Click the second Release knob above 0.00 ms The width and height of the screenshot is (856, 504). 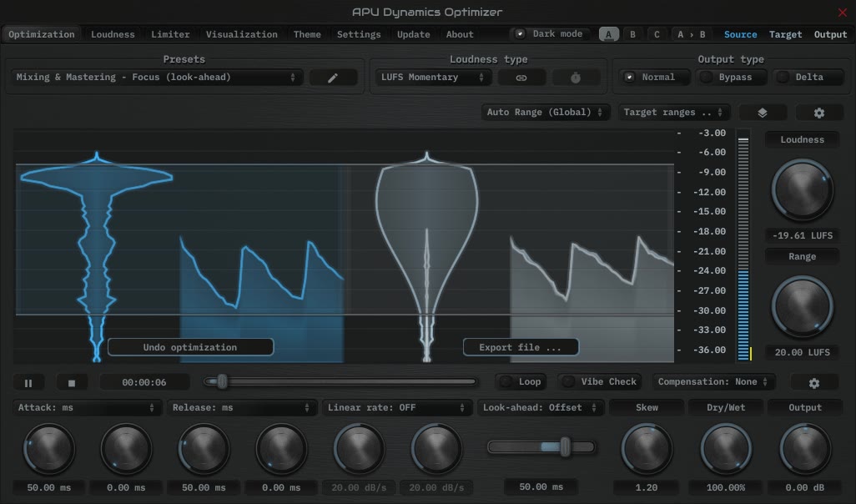(281, 449)
